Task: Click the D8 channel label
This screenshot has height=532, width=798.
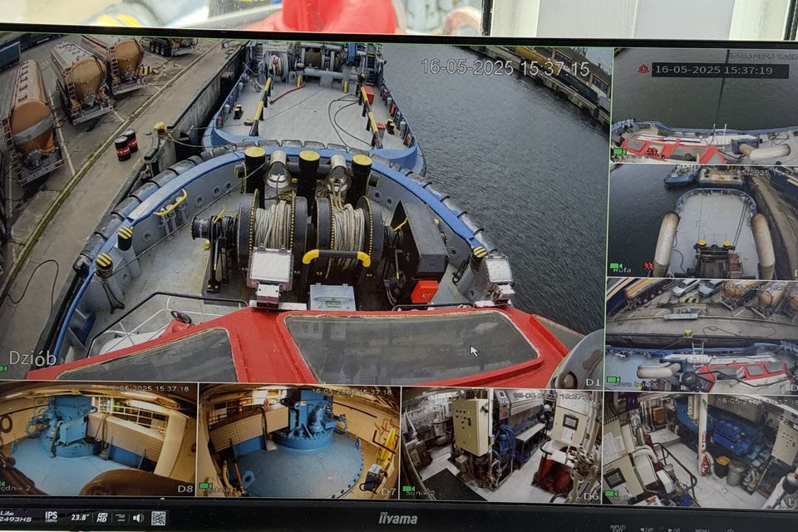Action: pos(185,490)
